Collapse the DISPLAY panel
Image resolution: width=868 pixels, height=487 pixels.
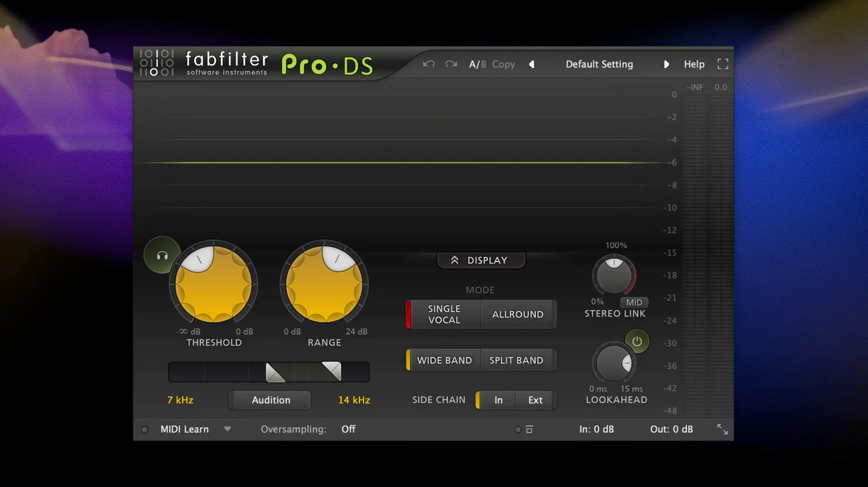coord(481,260)
